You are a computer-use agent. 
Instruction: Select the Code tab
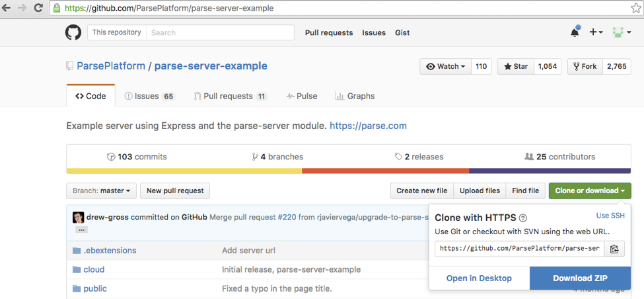coord(90,96)
